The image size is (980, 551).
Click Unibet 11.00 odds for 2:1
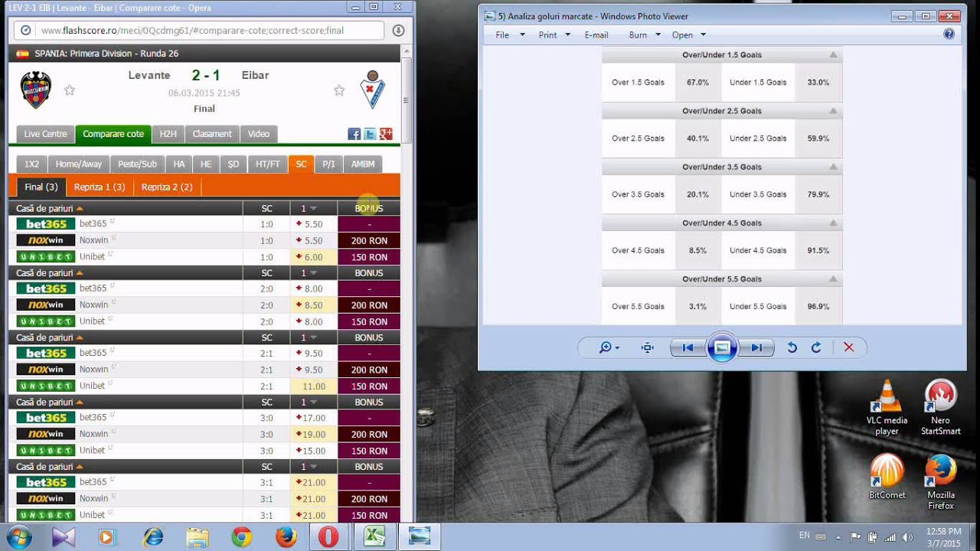tap(314, 386)
